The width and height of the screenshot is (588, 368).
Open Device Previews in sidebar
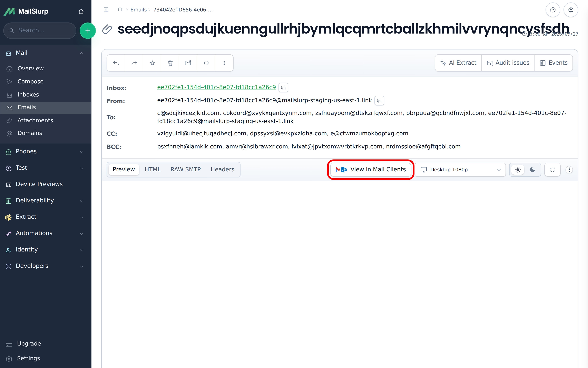click(x=46, y=184)
